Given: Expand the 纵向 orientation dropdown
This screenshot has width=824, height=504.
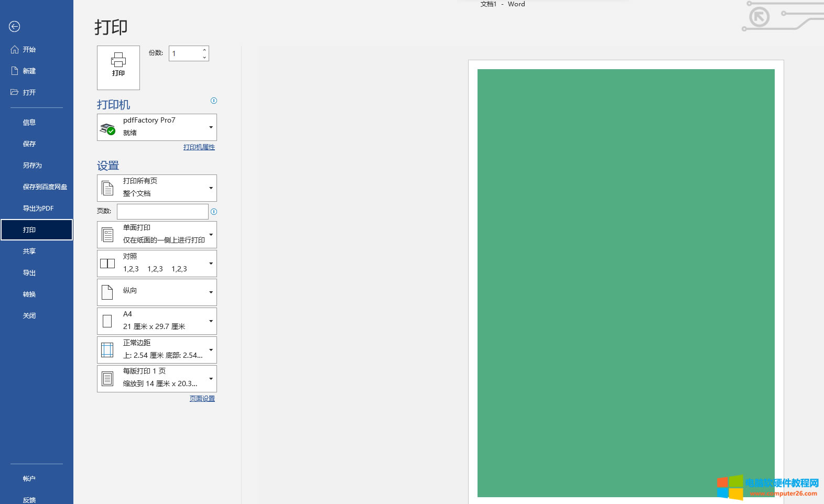Looking at the screenshot, I should pos(157,292).
